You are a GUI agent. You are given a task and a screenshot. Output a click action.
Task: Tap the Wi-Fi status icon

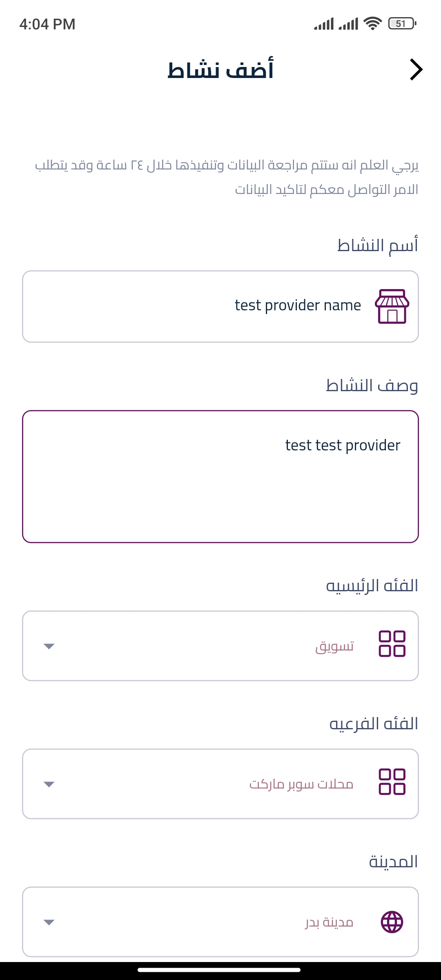[372, 24]
